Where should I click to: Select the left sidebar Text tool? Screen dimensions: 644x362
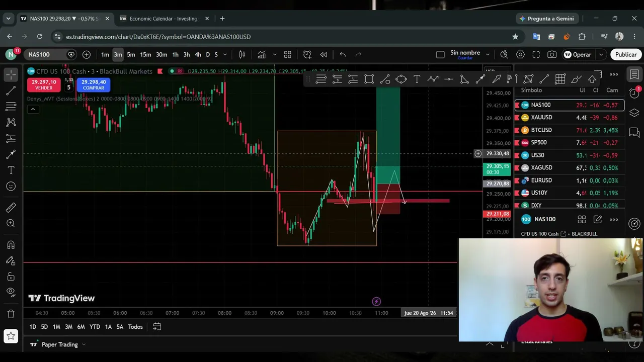(11, 170)
